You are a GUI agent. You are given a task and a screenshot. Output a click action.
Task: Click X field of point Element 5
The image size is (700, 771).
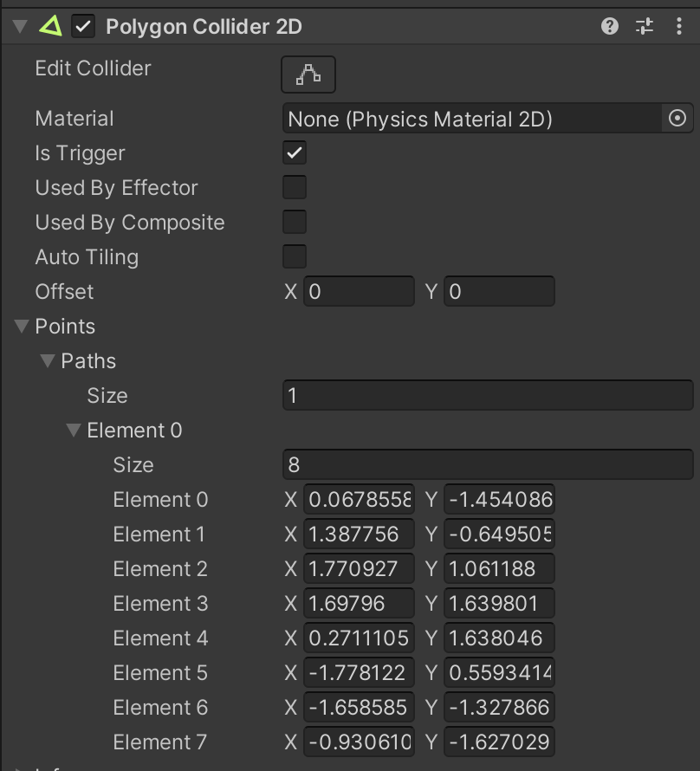[x=359, y=672]
